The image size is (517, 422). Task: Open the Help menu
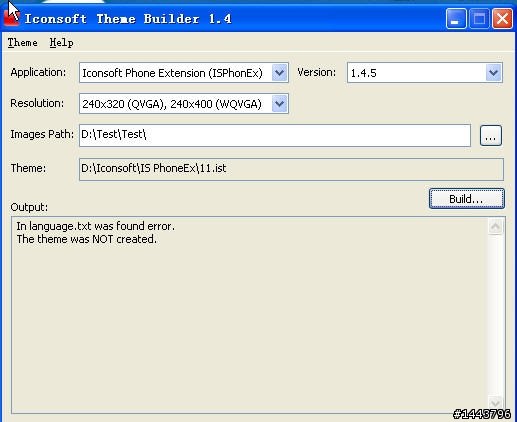[61, 43]
